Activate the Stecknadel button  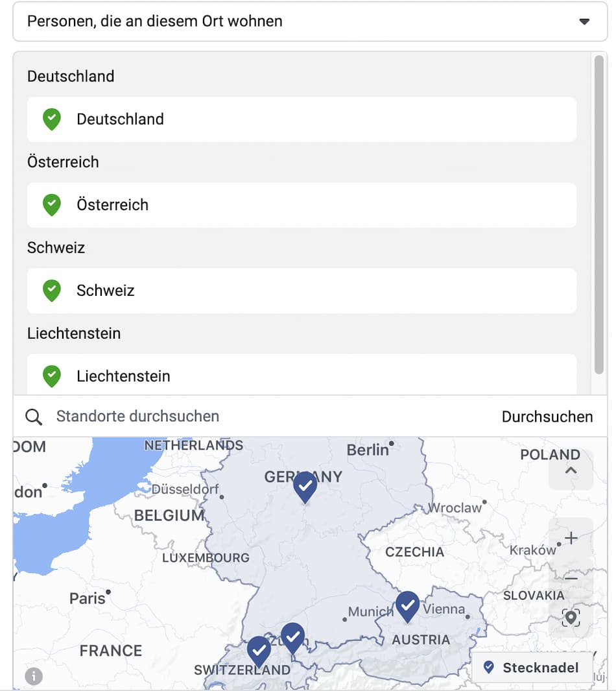(x=532, y=668)
